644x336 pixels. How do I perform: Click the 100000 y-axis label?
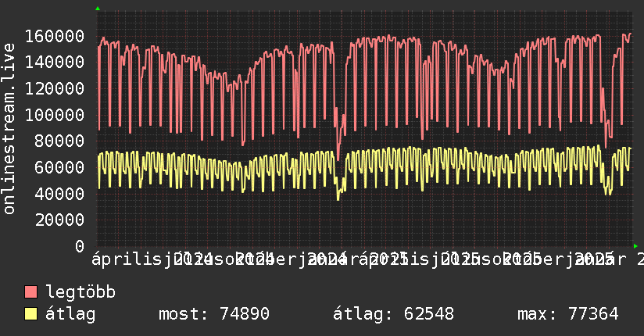click(x=55, y=115)
